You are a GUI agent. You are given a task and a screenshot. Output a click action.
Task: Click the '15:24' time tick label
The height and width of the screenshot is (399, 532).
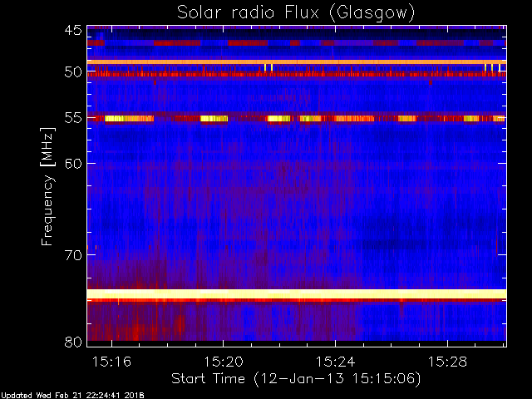[335, 362]
